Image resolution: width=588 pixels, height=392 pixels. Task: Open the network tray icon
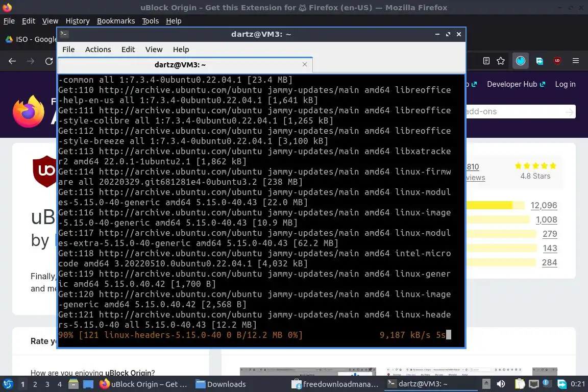click(x=533, y=384)
